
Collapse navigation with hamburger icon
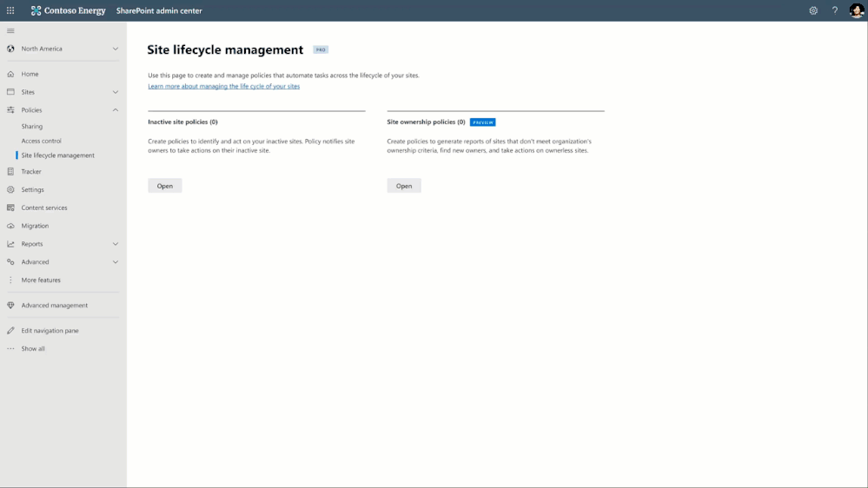click(x=10, y=31)
